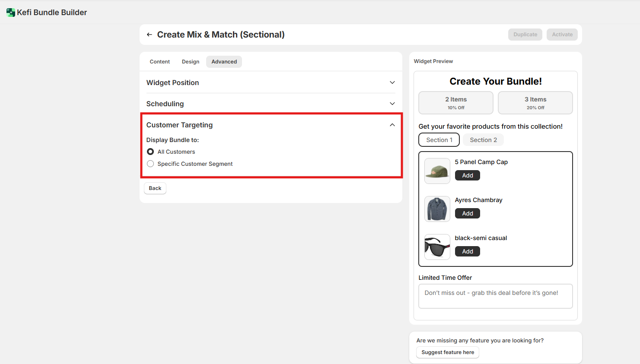Expand the Scheduling section chevron
This screenshot has height=364, width=640.
(x=392, y=104)
